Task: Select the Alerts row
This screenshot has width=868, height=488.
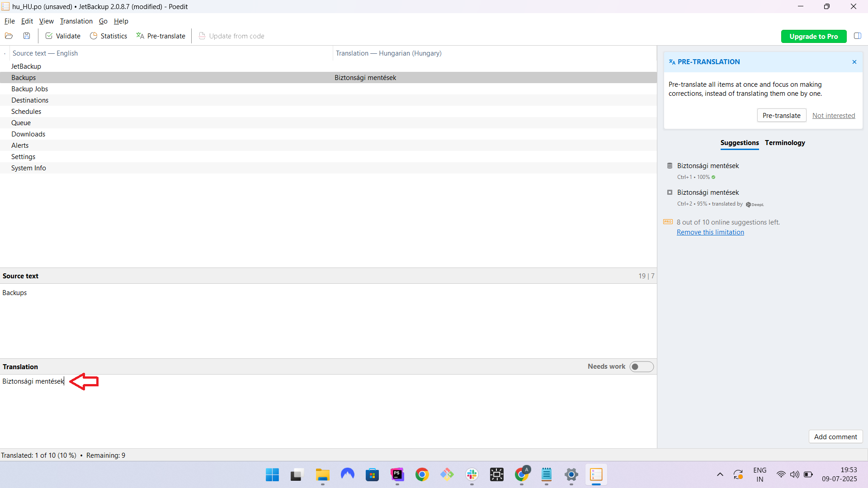Action: tap(328, 145)
